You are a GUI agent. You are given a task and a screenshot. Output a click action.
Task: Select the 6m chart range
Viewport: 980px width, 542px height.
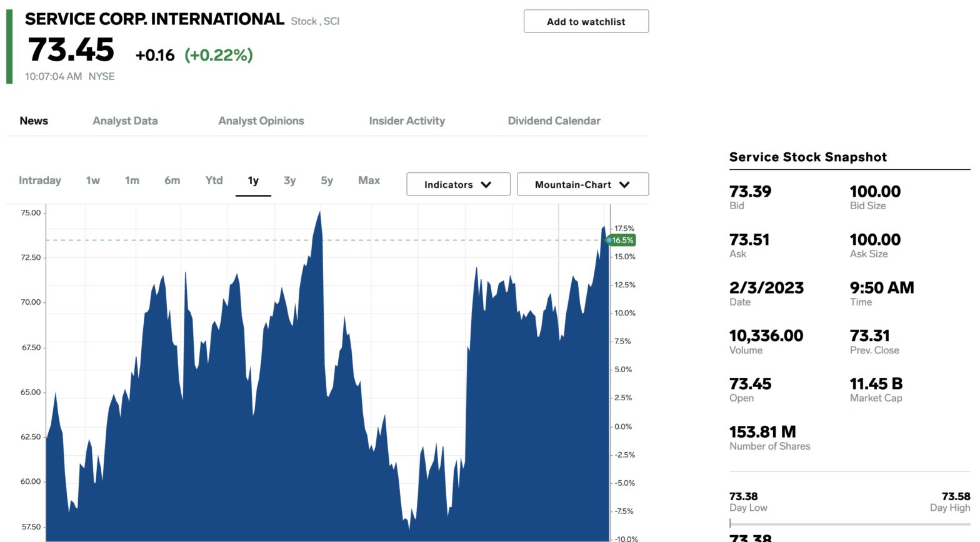click(x=172, y=180)
